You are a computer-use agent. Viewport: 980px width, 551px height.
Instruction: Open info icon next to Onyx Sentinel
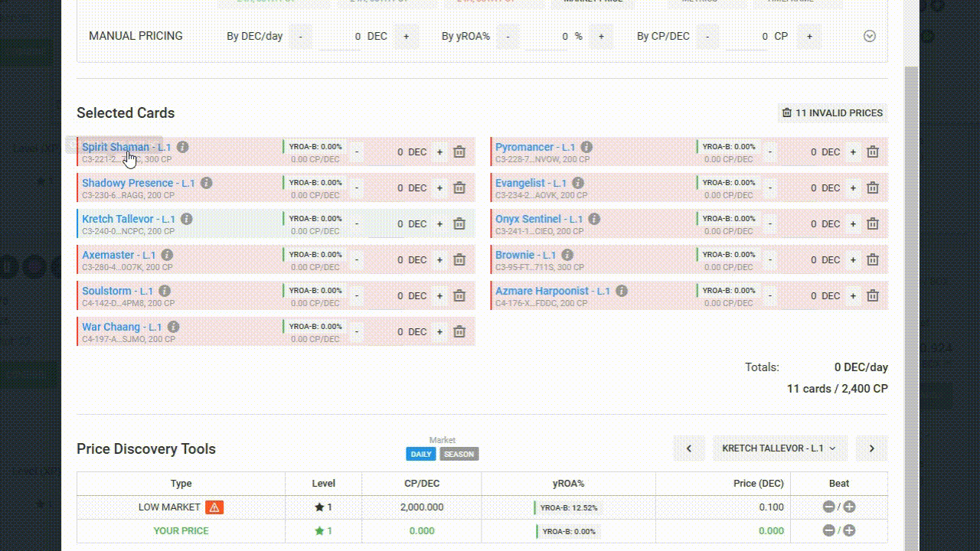(x=594, y=219)
